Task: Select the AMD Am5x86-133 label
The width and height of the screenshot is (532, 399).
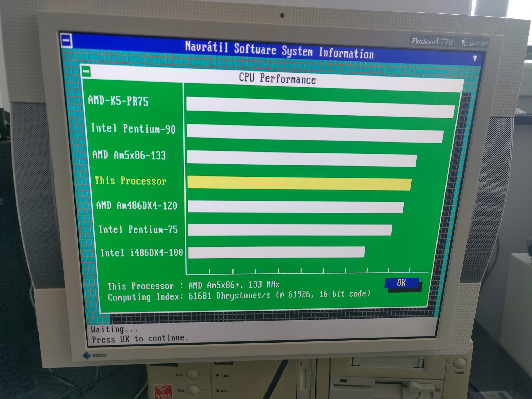Action: point(129,155)
